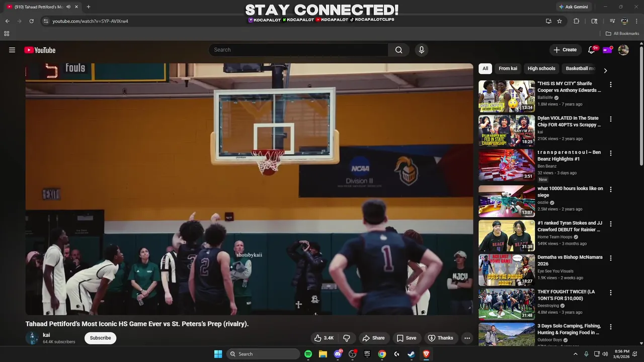Click the Thanks button

(440, 338)
